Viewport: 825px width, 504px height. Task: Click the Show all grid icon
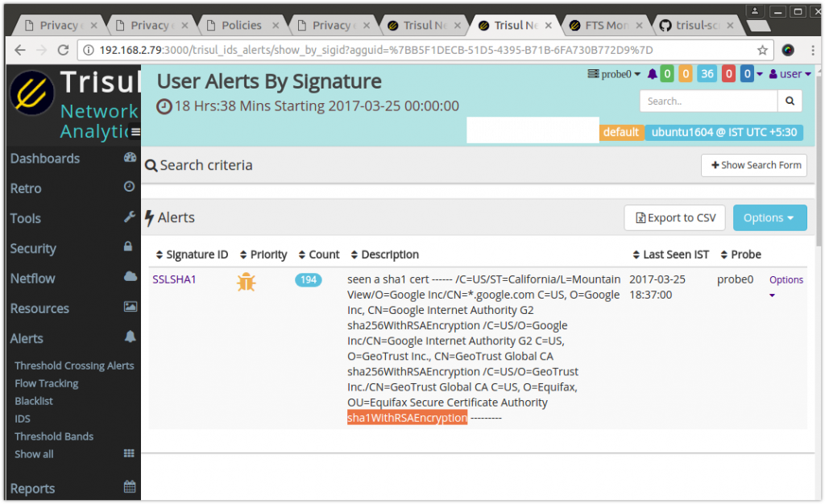tap(129, 453)
